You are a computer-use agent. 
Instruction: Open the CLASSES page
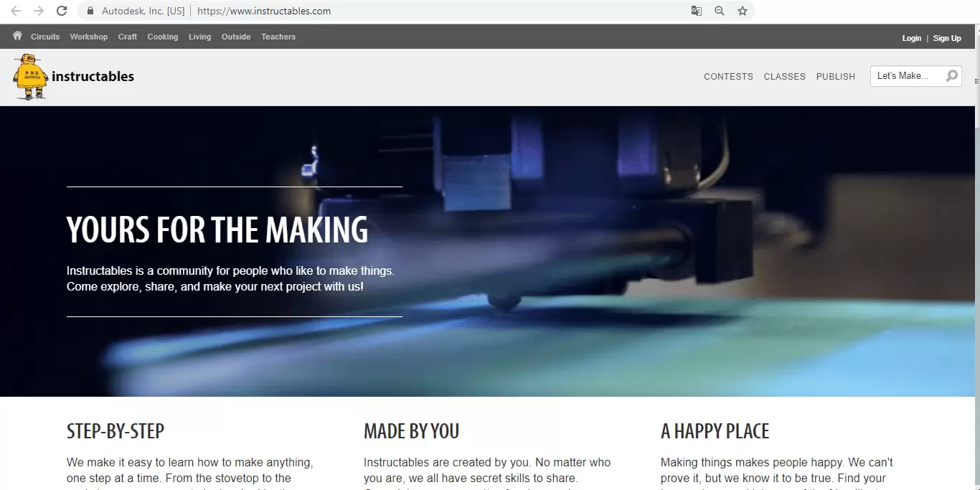784,76
